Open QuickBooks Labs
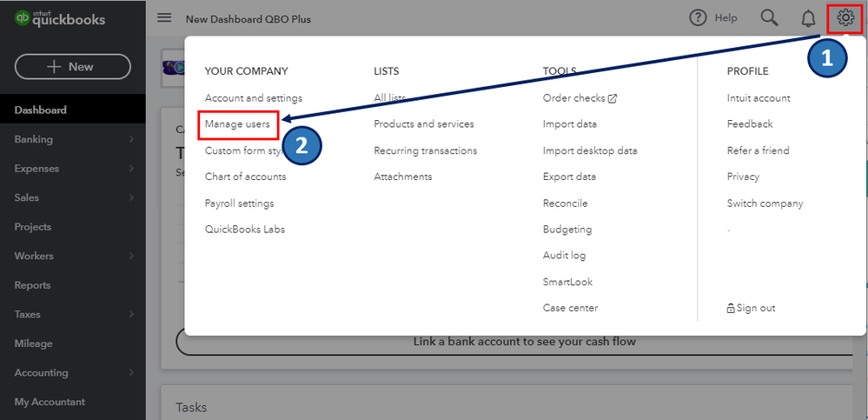Image resolution: width=868 pixels, height=420 pixels. 245,230
